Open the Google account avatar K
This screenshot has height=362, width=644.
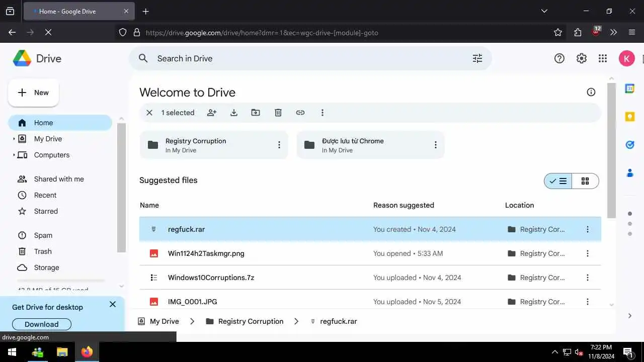(x=626, y=58)
